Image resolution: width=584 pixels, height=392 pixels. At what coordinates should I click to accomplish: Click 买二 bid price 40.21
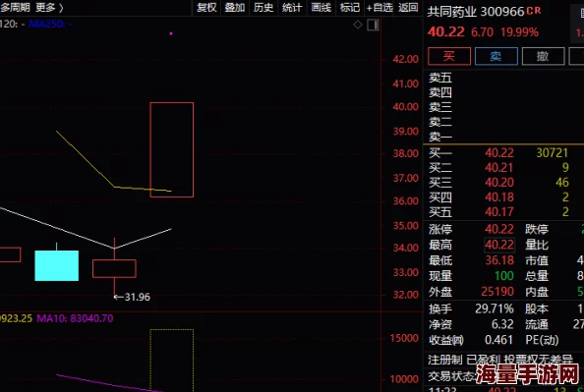[x=499, y=168]
